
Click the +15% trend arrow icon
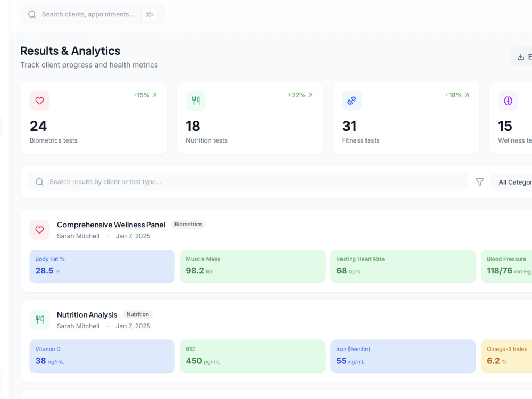tap(154, 95)
